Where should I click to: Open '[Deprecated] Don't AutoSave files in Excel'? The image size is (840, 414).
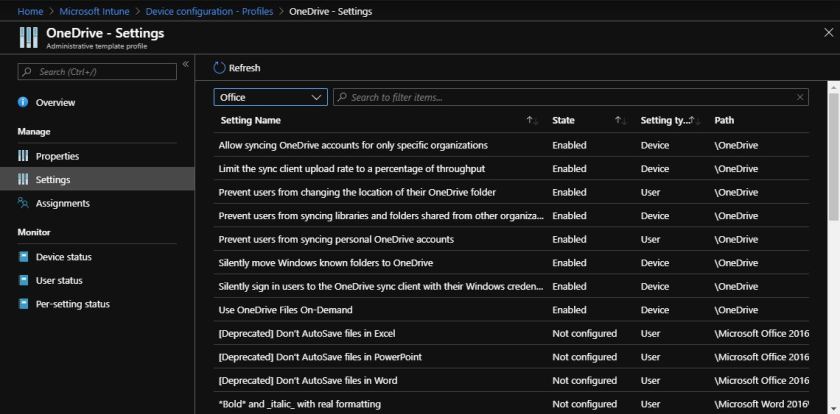coord(307,334)
